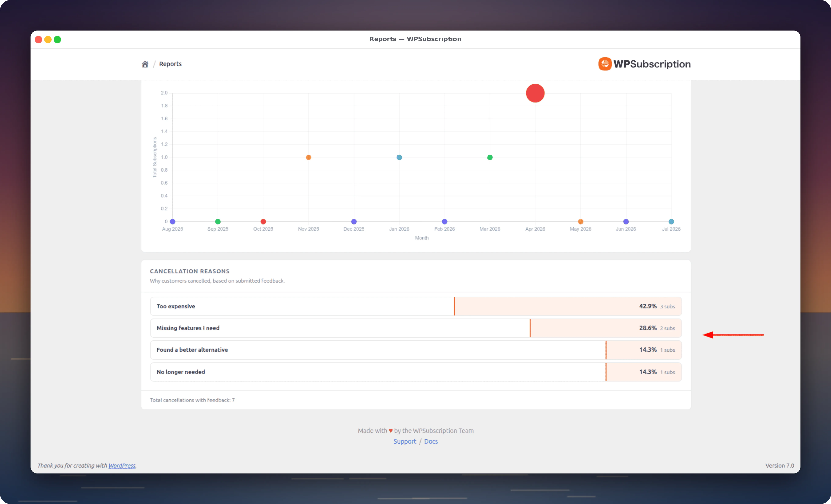Viewport: 831px width, 504px height.
Task: Open the Support link in footer
Action: pyautogui.click(x=405, y=441)
